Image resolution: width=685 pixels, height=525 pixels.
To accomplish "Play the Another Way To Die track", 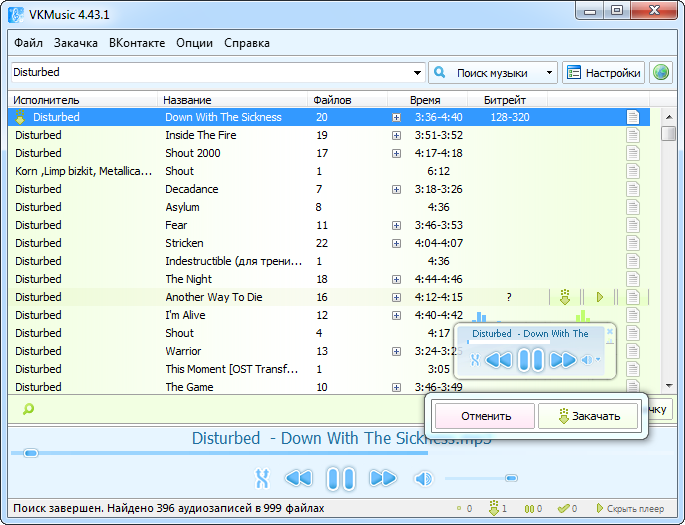I will tap(599, 297).
